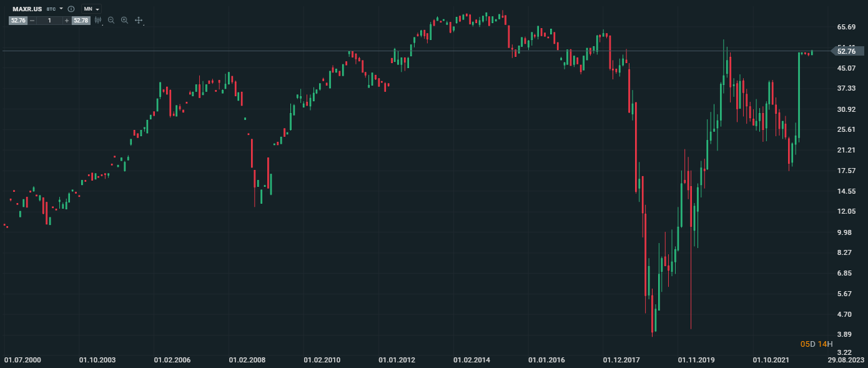
Task: Decrease trade volume with minus button
Action: (x=32, y=21)
